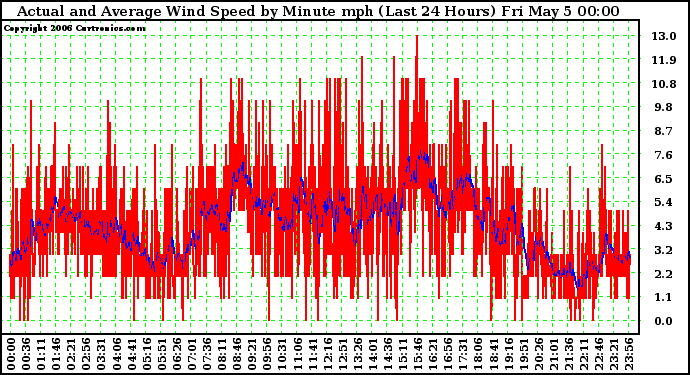Click the 0.0 y-axis label
Image resolution: width=690 pixels, height=375 pixels.
pyautogui.click(x=664, y=321)
